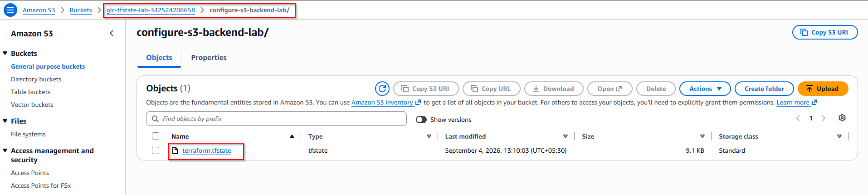The height and width of the screenshot is (195, 868).
Task: Open the Learn more link
Action: (x=797, y=102)
